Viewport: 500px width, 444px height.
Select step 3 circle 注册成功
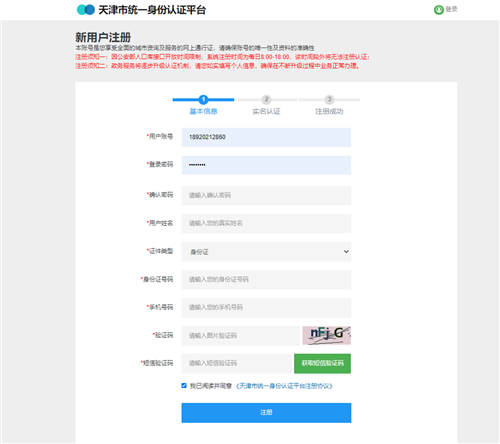click(x=329, y=99)
